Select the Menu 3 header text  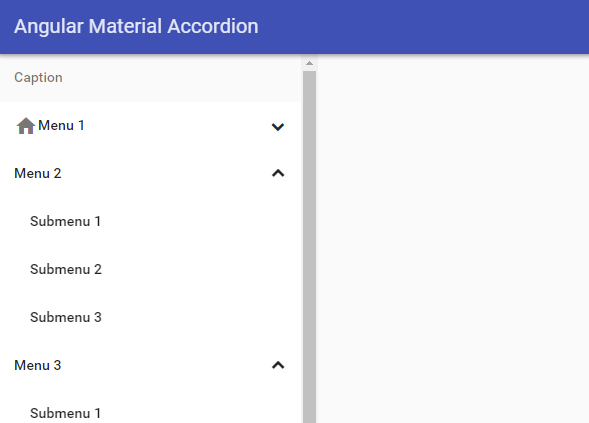tap(38, 366)
